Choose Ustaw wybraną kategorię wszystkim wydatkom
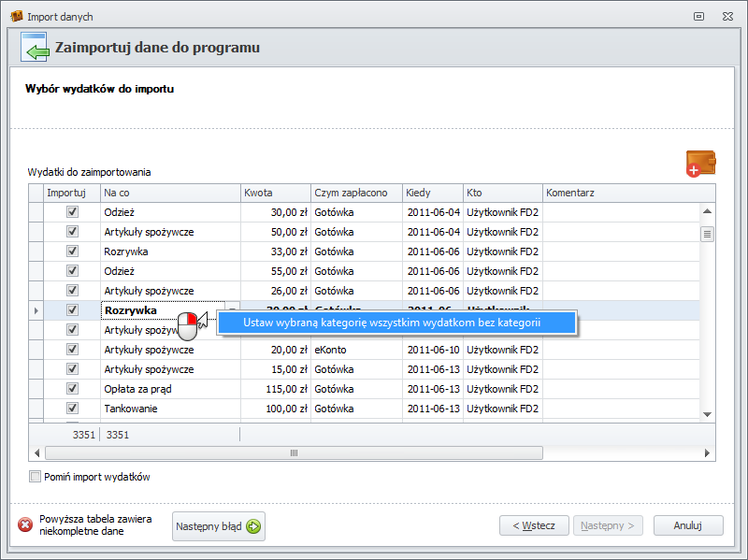The image size is (748, 560). [x=392, y=323]
